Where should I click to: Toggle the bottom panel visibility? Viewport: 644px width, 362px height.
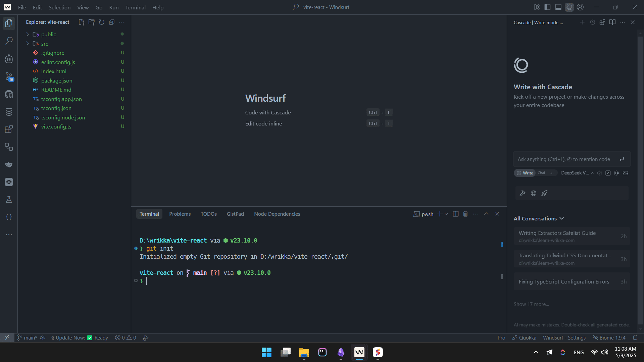click(558, 7)
